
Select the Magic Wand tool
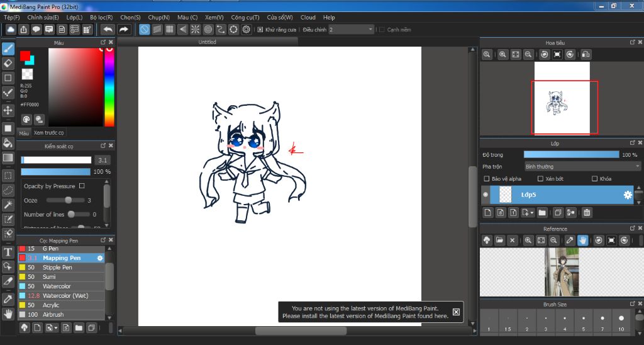(8, 205)
